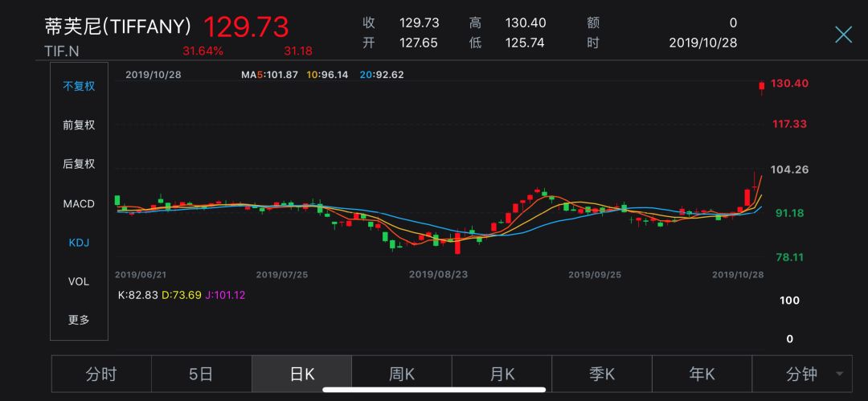Click the 104.26 price axis label
This screenshot has width=868, height=401.
pyautogui.click(x=789, y=170)
